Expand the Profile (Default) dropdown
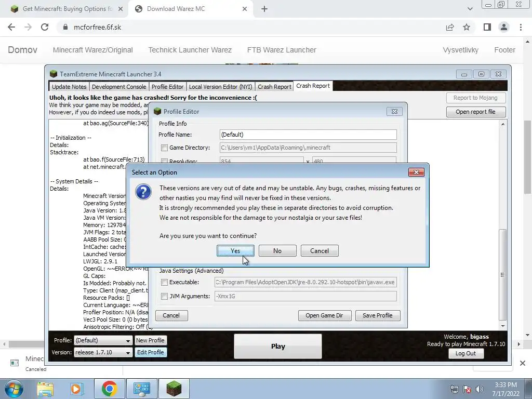532x399 pixels. point(103,340)
